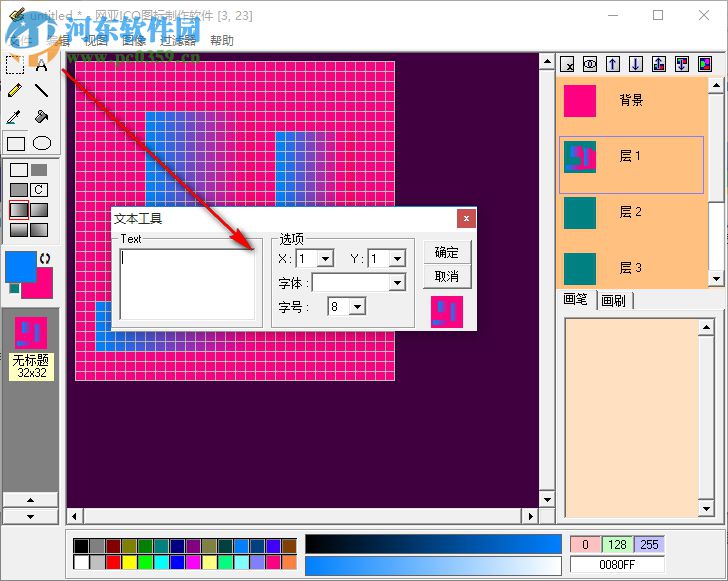Confirm with the 确定 button
Image resolution: width=728 pixels, height=581 pixels.
pos(447,252)
